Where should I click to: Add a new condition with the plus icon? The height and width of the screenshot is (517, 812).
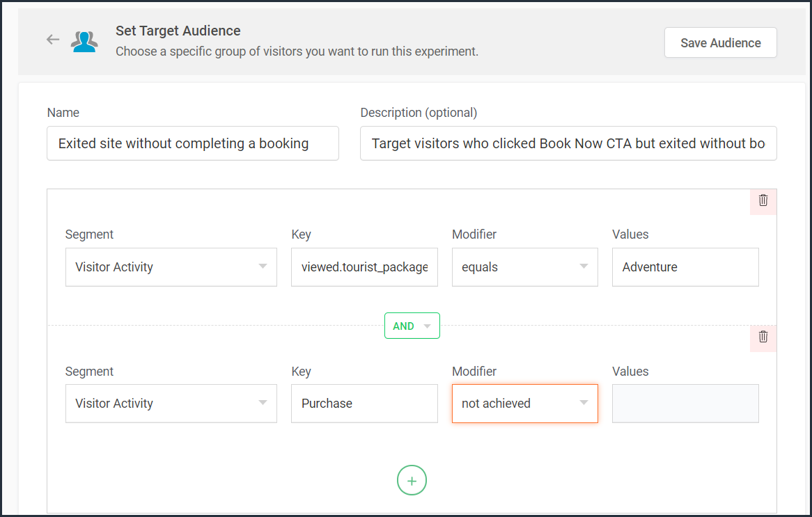pyautogui.click(x=412, y=481)
